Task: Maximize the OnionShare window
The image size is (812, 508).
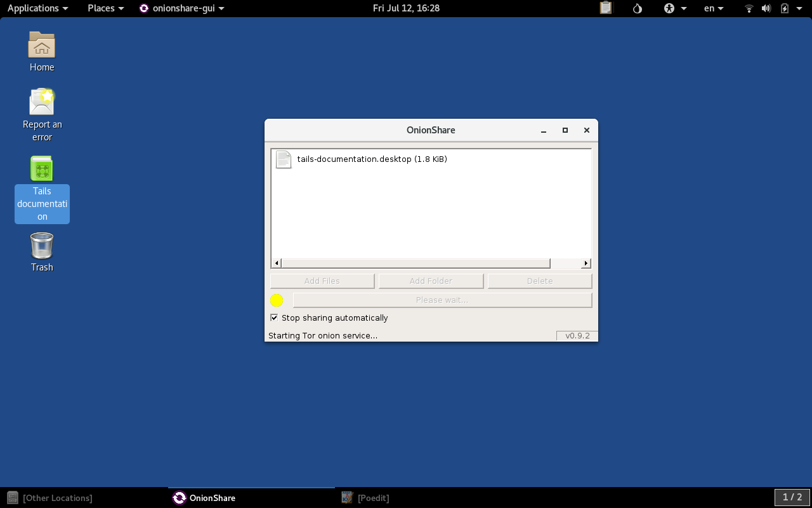Action: [x=565, y=130]
